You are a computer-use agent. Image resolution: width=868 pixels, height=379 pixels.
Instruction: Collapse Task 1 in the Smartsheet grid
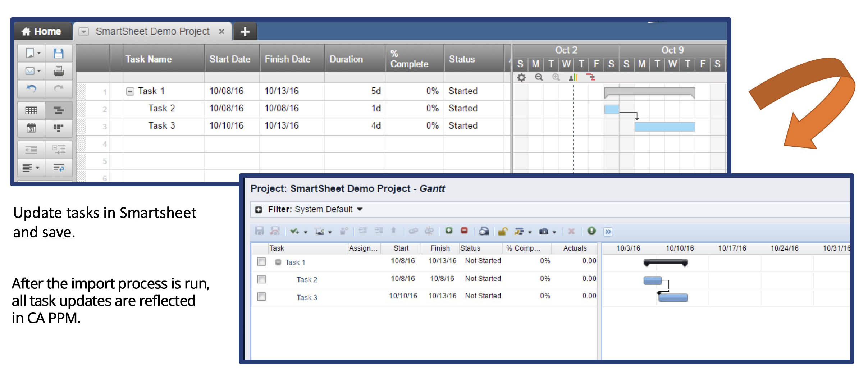pyautogui.click(x=130, y=91)
